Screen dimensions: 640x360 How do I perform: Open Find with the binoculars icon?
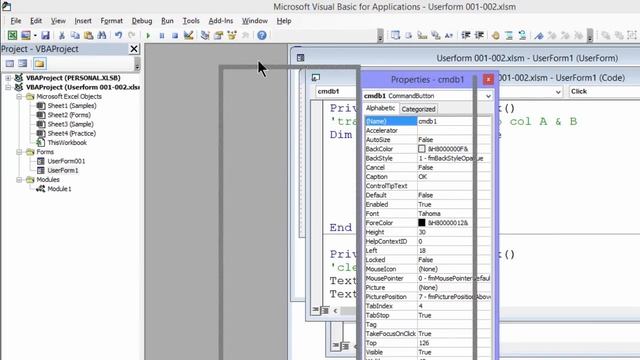[102, 36]
